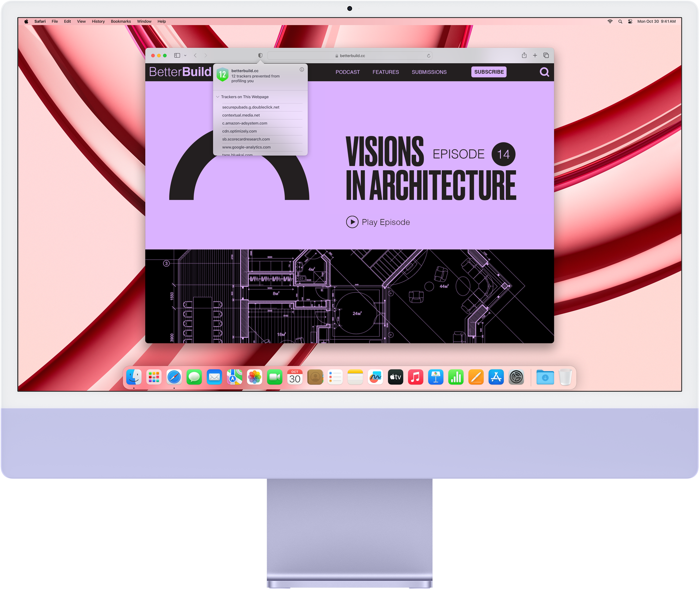Image resolution: width=700 pixels, height=589 pixels.
Task: Open the Share button in Safari toolbar
Action: click(524, 55)
